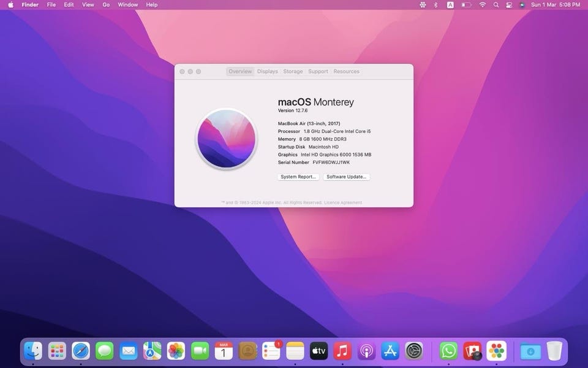588x368 pixels.
Task: Click the Bluetooth menu bar icon
Action: point(436,5)
